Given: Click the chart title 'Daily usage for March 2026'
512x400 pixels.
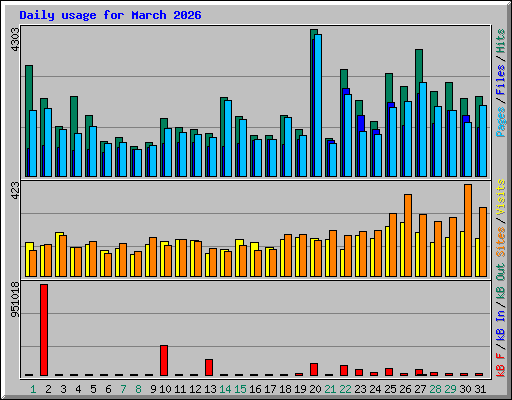Looking at the screenshot, I should pyautogui.click(x=110, y=15).
